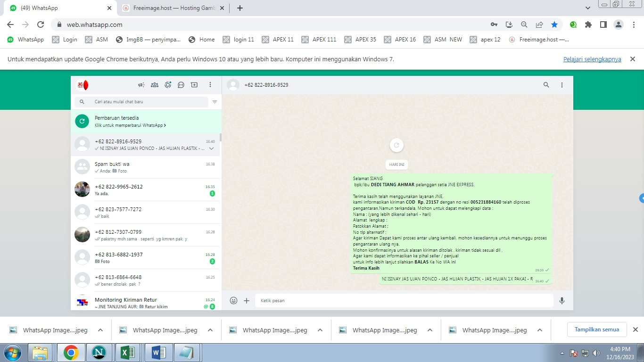Click the green refresh icon for Pembaruan tersedia
This screenshot has width=644, height=362.
[x=82, y=121]
